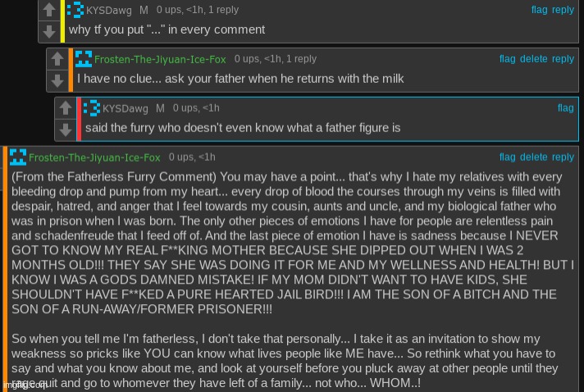Click the imgflip.com watermark
The width and height of the screenshot is (584, 392).
[x=25, y=385]
